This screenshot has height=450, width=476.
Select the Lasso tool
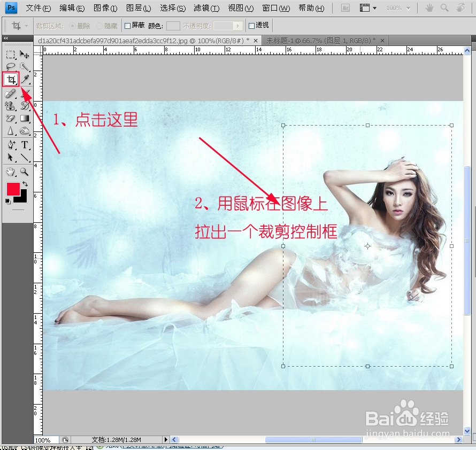pyautogui.click(x=10, y=67)
